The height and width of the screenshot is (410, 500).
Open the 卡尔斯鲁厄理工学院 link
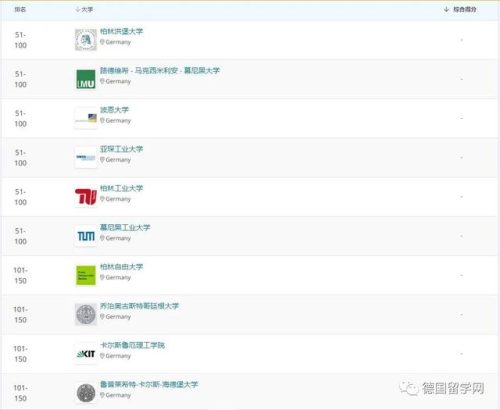(x=133, y=345)
